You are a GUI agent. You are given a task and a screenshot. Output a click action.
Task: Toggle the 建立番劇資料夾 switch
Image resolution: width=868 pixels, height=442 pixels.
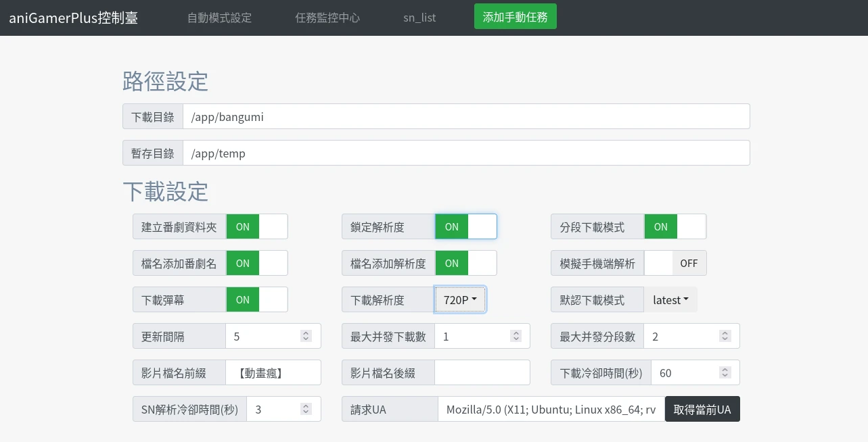tap(257, 227)
